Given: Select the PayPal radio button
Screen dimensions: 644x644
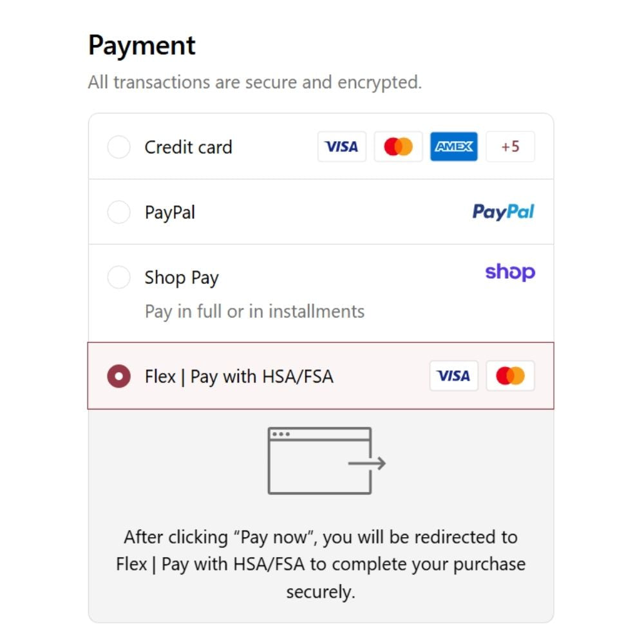Looking at the screenshot, I should pyautogui.click(x=118, y=213).
